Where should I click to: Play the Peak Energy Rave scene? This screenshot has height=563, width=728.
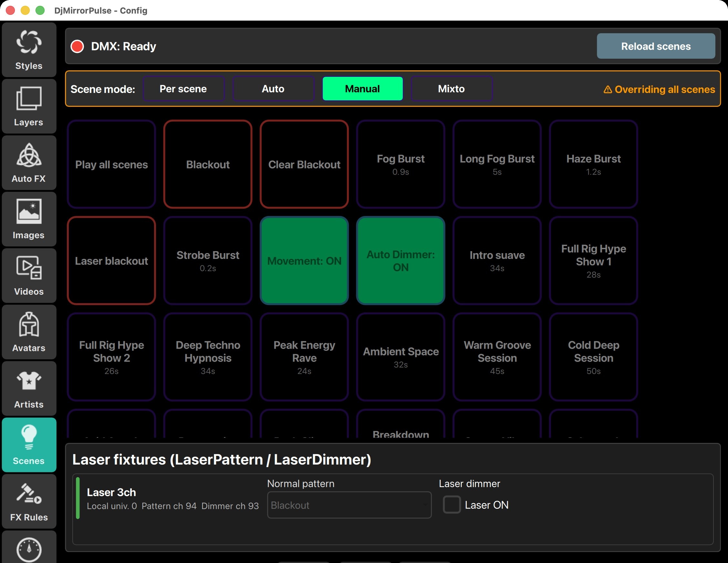coord(304,357)
